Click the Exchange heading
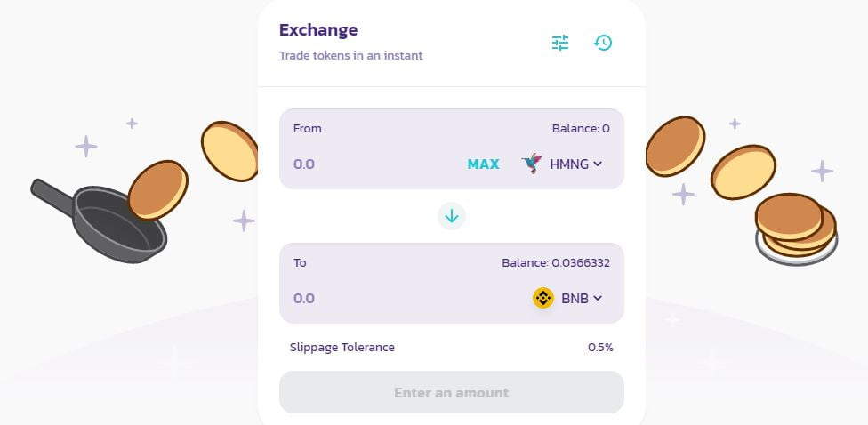868x425 pixels. click(318, 29)
